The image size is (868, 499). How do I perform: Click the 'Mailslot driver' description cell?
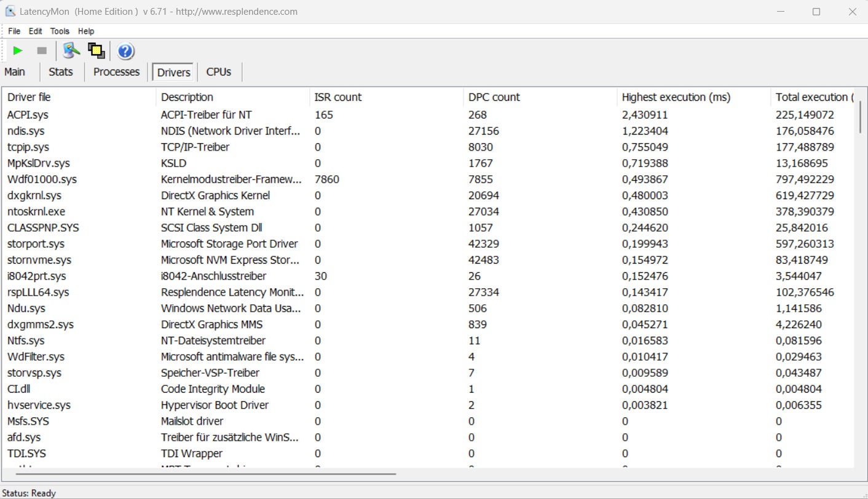click(192, 421)
